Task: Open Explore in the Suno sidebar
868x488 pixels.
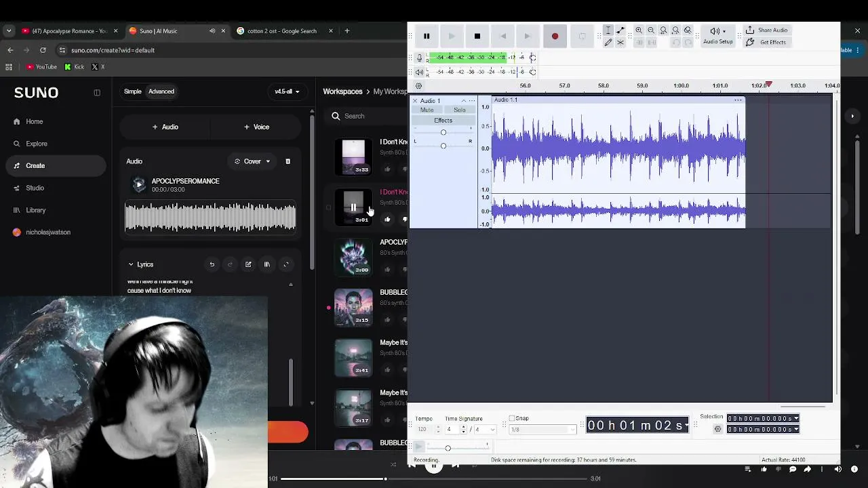Action: click(x=37, y=144)
